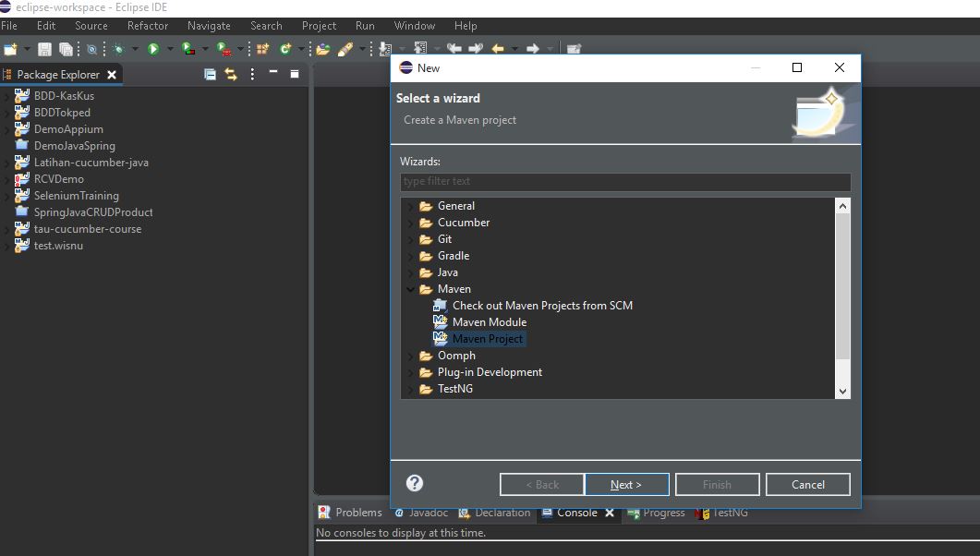Open the dropdown arrow next to the New icon

click(27, 49)
